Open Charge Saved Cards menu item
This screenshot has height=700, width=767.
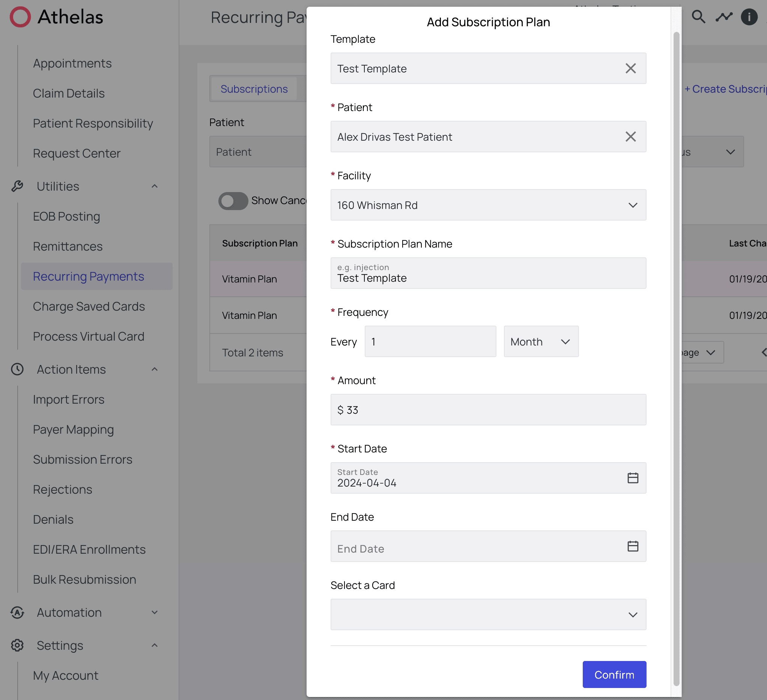pos(89,306)
